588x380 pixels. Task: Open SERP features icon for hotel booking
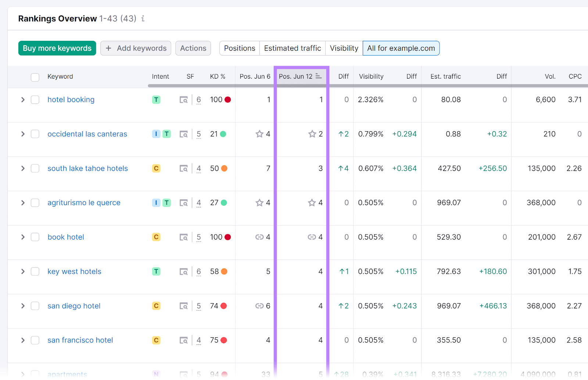[x=184, y=99]
